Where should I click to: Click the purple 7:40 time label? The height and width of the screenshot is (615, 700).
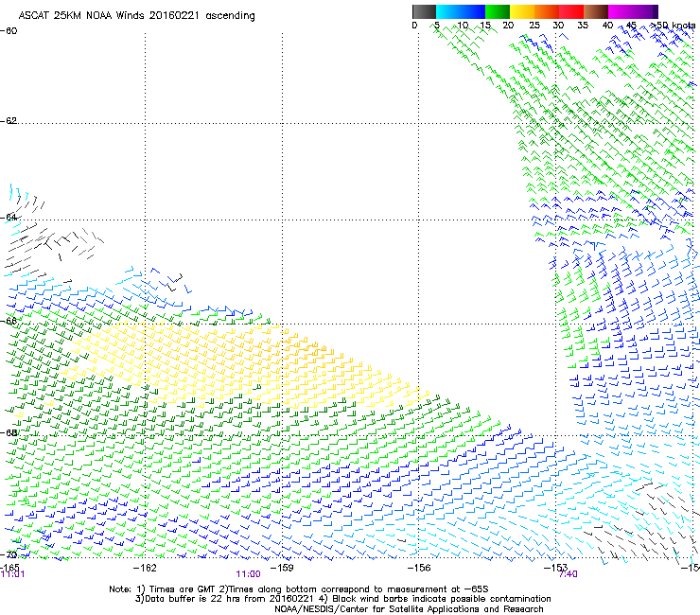pyautogui.click(x=568, y=574)
